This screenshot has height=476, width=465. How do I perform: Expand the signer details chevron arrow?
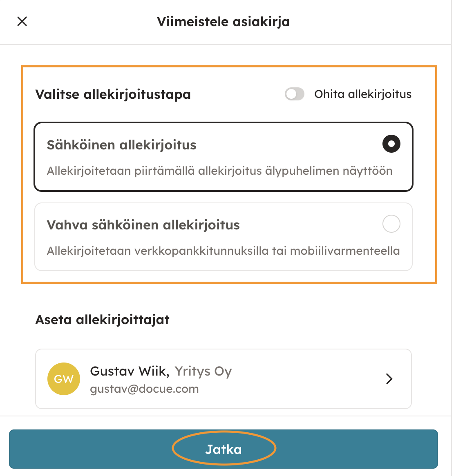[389, 379]
